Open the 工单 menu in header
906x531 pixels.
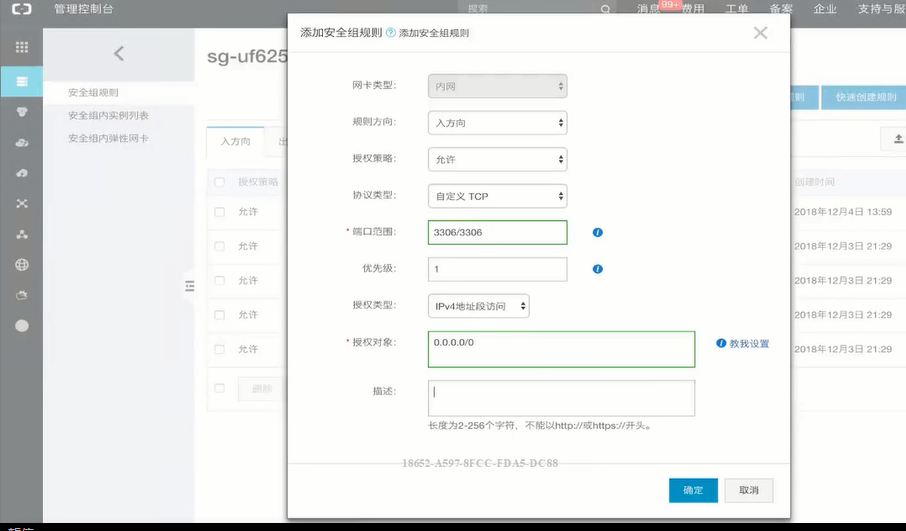click(737, 9)
